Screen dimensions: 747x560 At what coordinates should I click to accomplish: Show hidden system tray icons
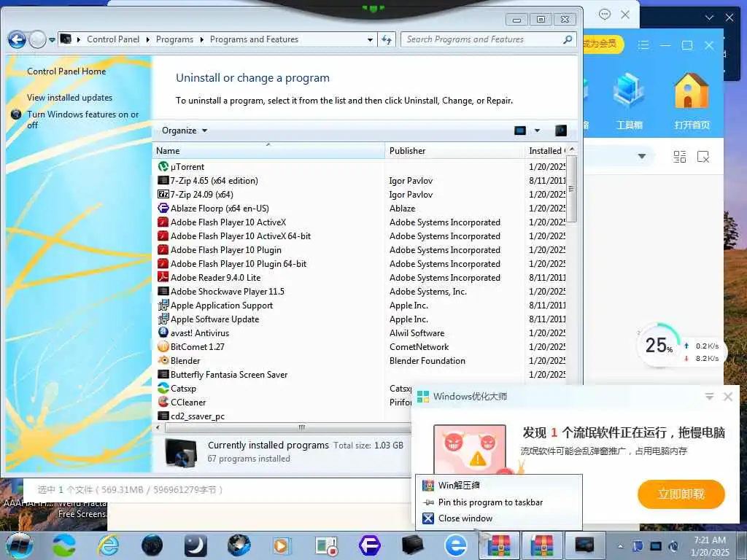coord(620,546)
